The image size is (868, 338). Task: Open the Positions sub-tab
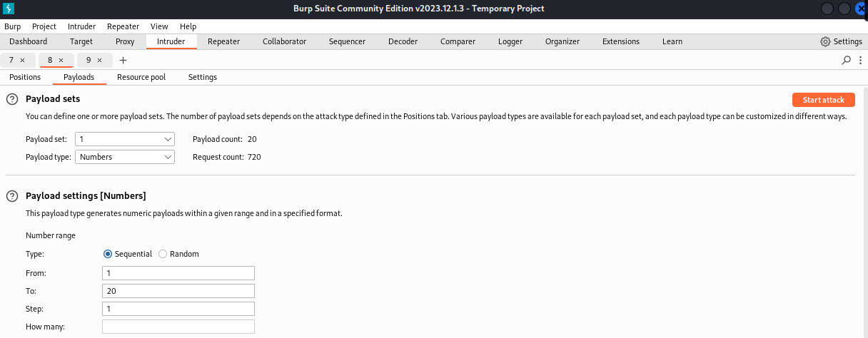[x=25, y=77]
